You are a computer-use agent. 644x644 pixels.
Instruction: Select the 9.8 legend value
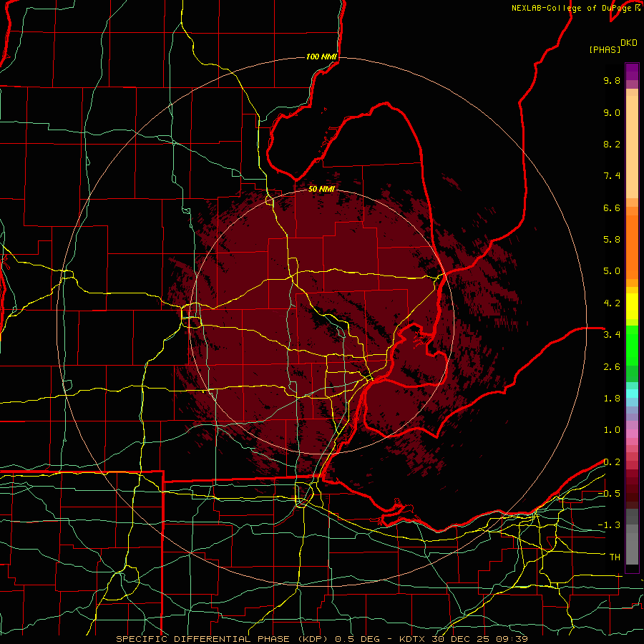coord(612,80)
